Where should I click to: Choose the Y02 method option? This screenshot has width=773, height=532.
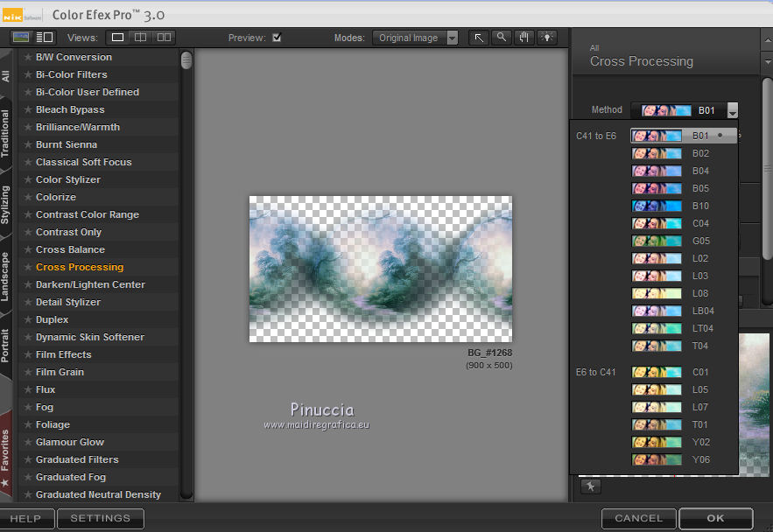click(x=684, y=442)
